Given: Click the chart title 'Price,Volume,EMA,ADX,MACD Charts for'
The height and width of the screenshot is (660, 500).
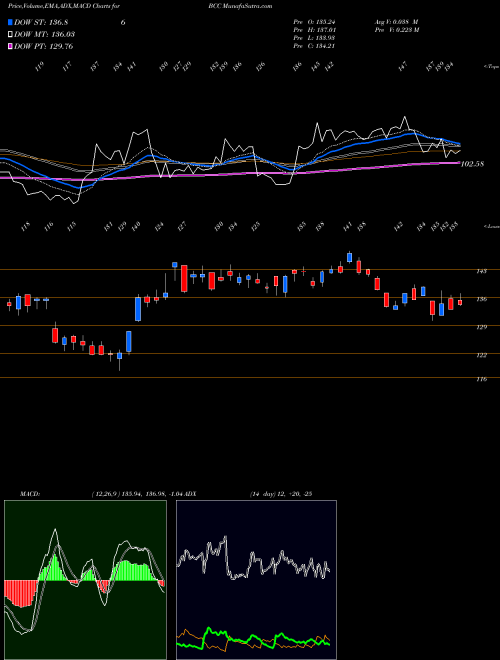Looking at the screenshot, I should (x=64, y=6).
